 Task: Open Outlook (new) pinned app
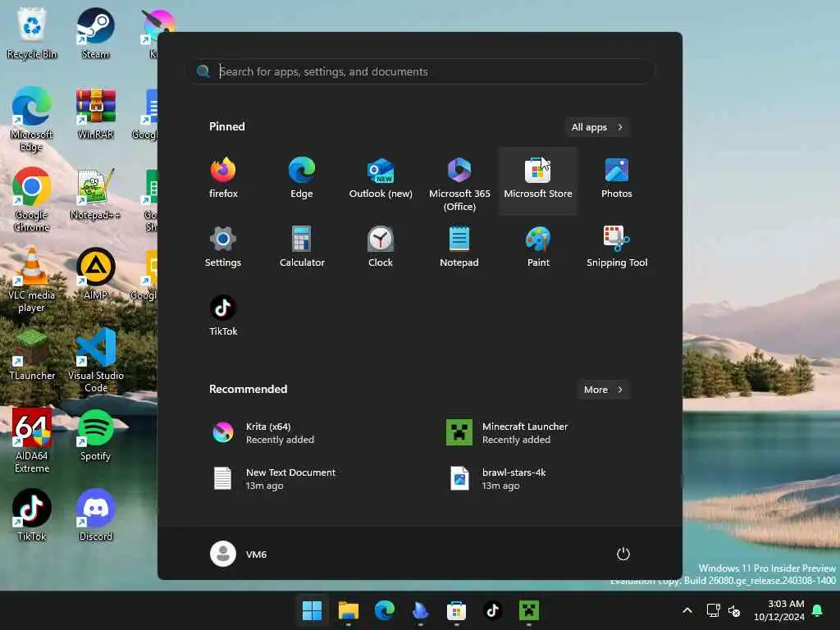pos(381,180)
